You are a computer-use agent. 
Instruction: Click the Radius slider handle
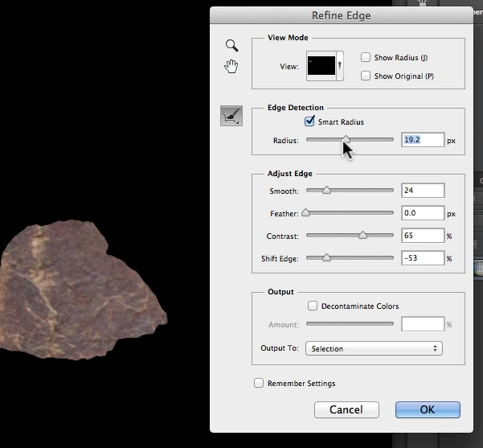pyautogui.click(x=346, y=140)
